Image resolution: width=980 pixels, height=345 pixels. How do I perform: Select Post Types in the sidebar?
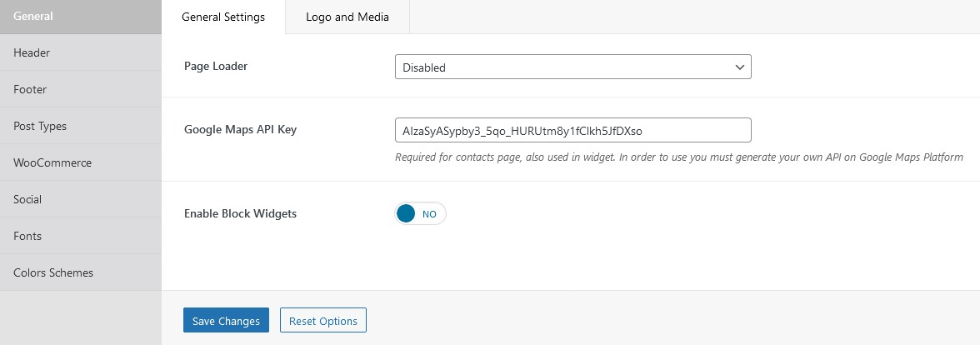[x=81, y=127]
